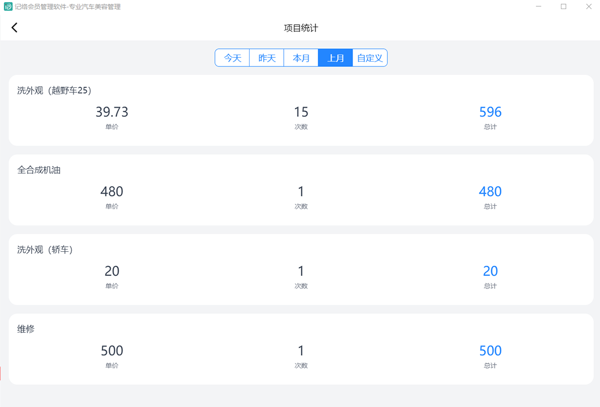The height and width of the screenshot is (407, 600).
Task: Select the 全合成机油 item title
Action: coord(39,170)
